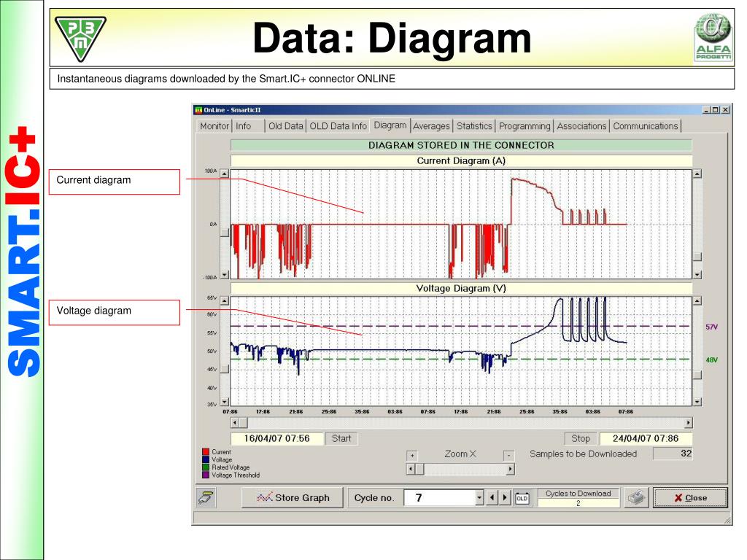This screenshot has width=747, height=560.
Task: Click voltage diagram right-side down arrow
Action: pos(697,402)
